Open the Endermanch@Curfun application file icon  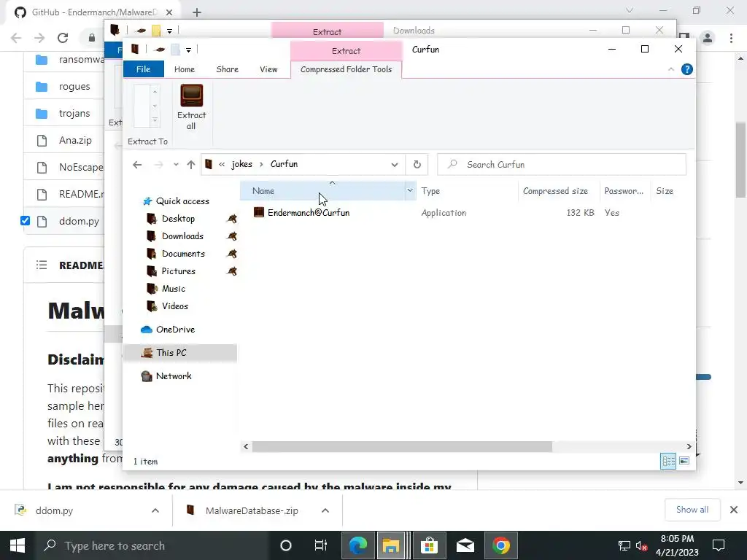[x=259, y=212]
